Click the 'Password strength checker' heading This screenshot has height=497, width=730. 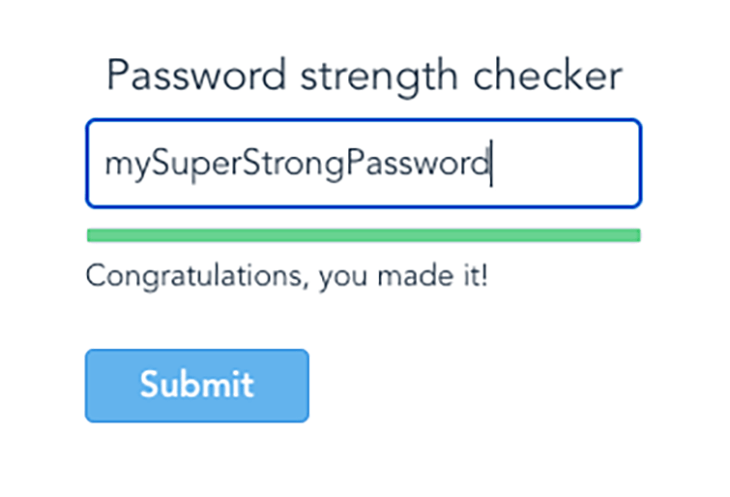pos(364,76)
